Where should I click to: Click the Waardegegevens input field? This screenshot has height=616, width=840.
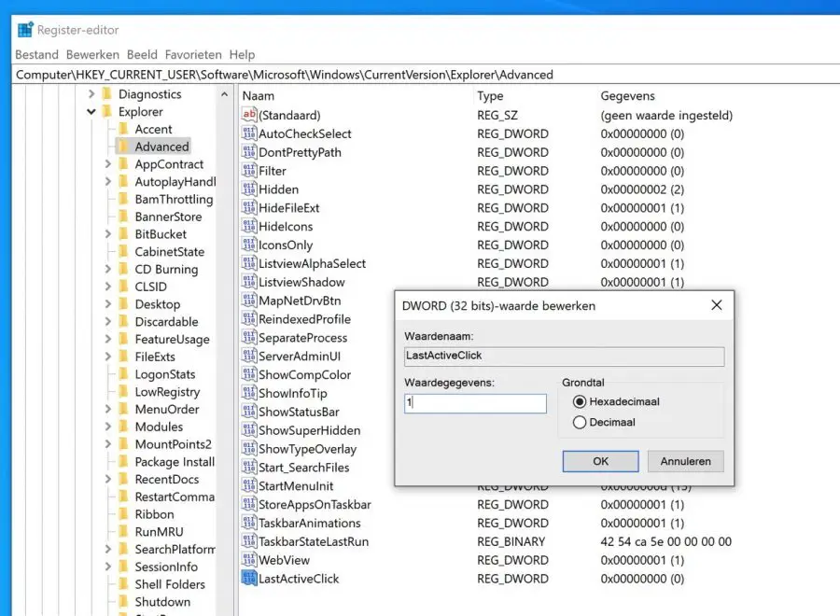[x=475, y=403]
